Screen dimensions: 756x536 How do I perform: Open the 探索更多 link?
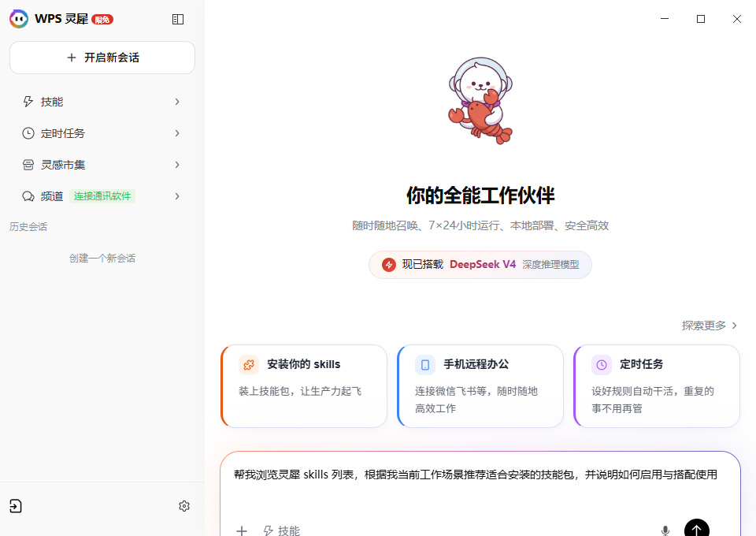pos(710,326)
